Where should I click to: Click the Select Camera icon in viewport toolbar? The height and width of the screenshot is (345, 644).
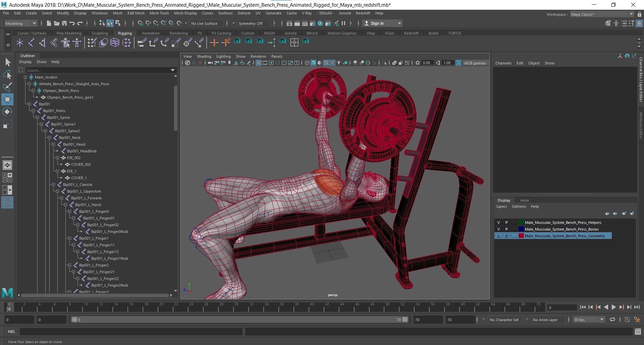click(x=210, y=63)
